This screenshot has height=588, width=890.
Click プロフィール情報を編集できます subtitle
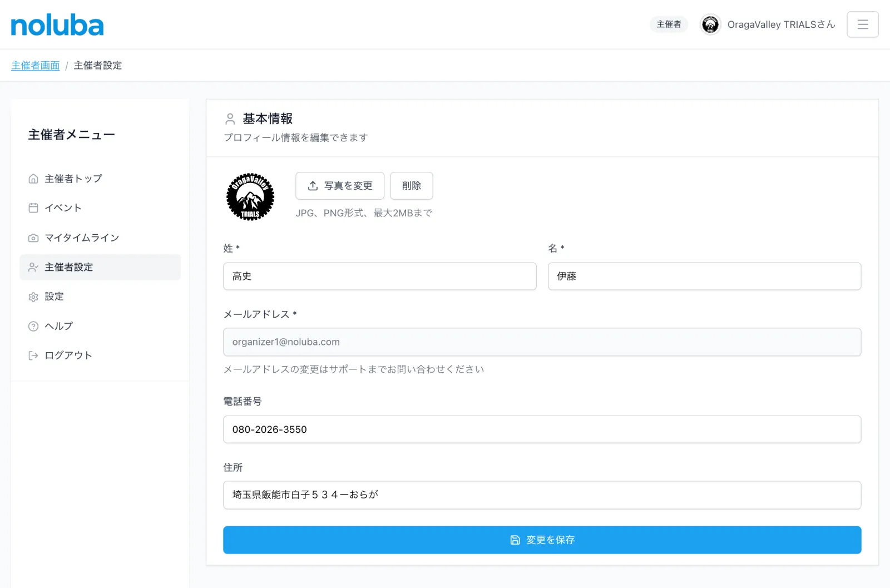coord(296,137)
